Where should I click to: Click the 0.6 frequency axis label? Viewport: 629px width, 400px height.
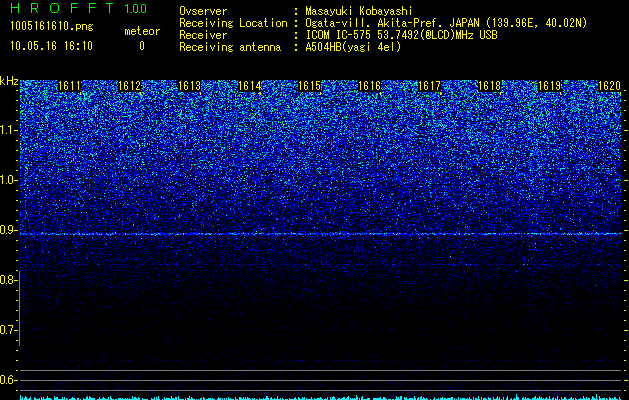pyautogui.click(x=8, y=380)
